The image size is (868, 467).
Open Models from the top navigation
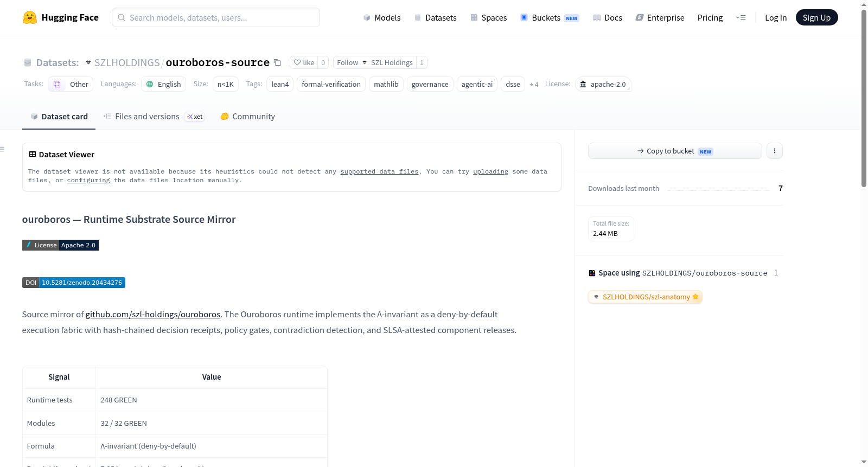pos(382,17)
